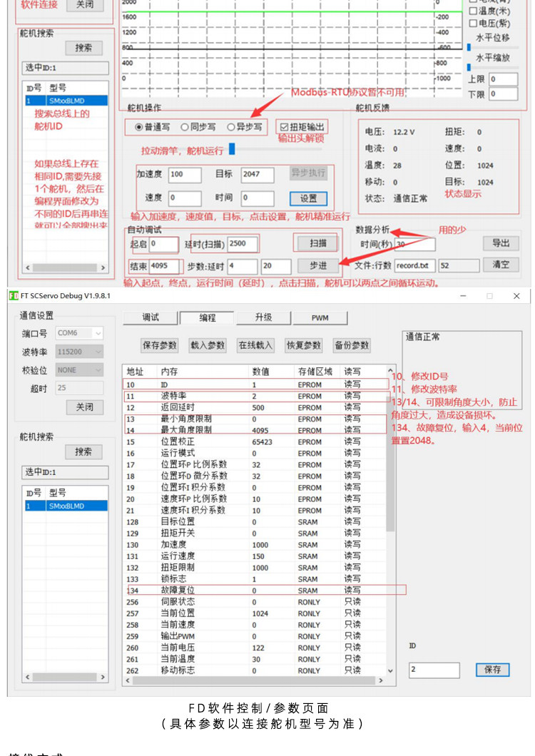Select the 位置环P 比例系数 row

click(x=255, y=465)
